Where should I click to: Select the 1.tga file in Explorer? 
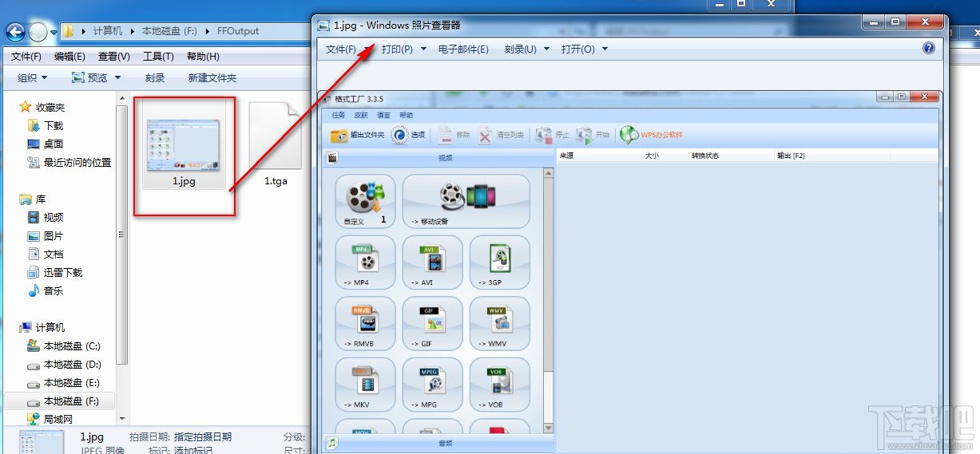(276, 145)
